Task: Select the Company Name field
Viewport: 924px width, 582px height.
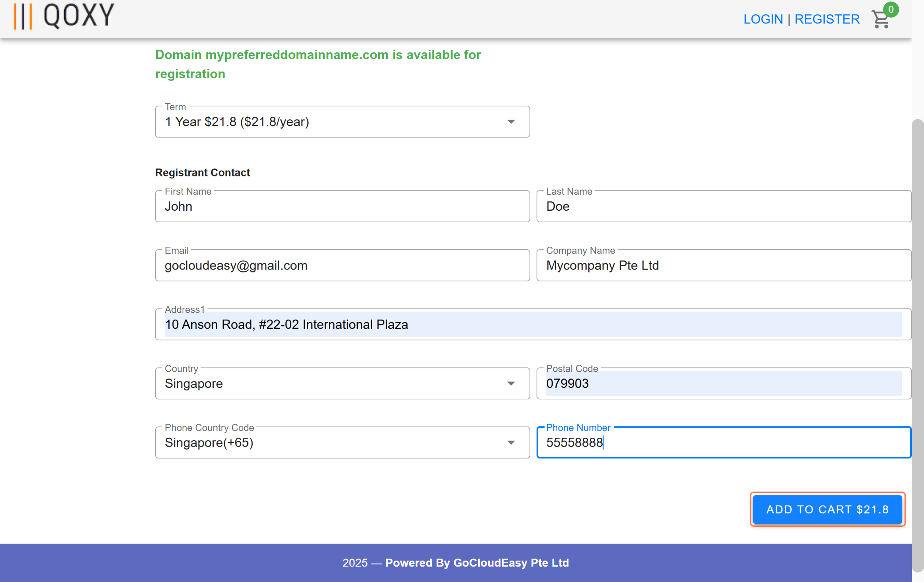Action: click(x=724, y=265)
